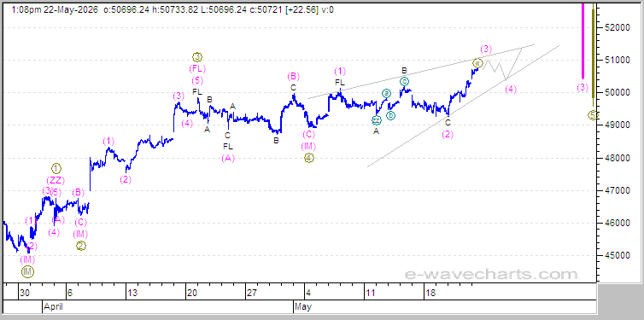
Task: Click the pink (FL) wave label
Action: pyautogui.click(x=197, y=68)
